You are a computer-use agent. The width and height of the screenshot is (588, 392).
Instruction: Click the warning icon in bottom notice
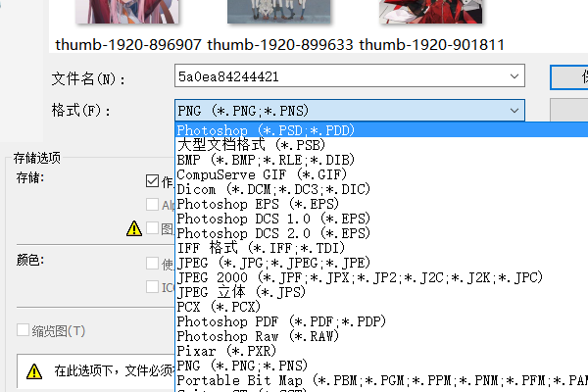(34, 371)
